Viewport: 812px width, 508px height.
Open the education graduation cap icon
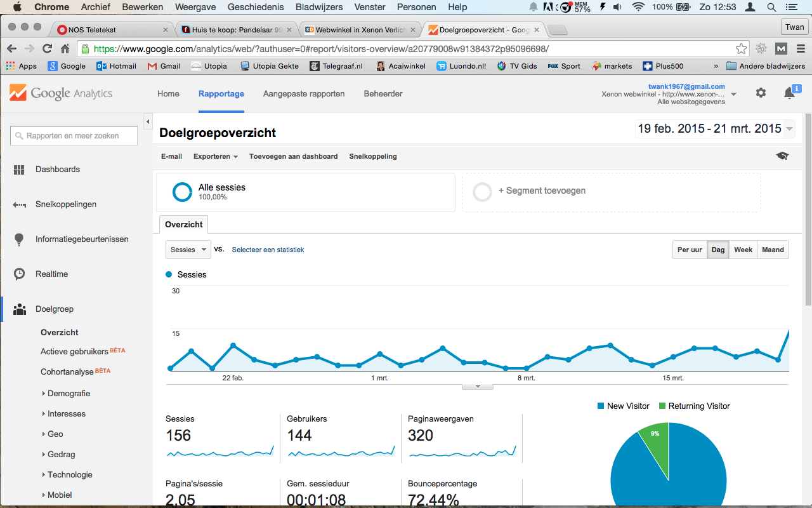click(x=782, y=156)
